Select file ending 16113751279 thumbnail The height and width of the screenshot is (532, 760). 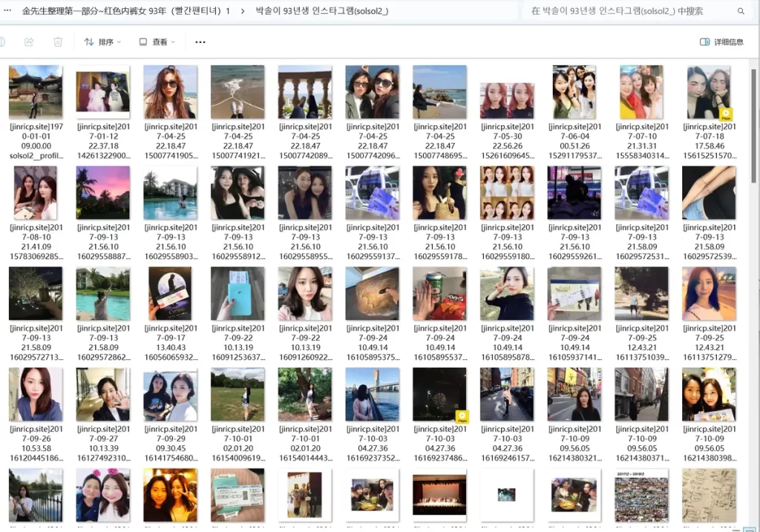(709, 294)
